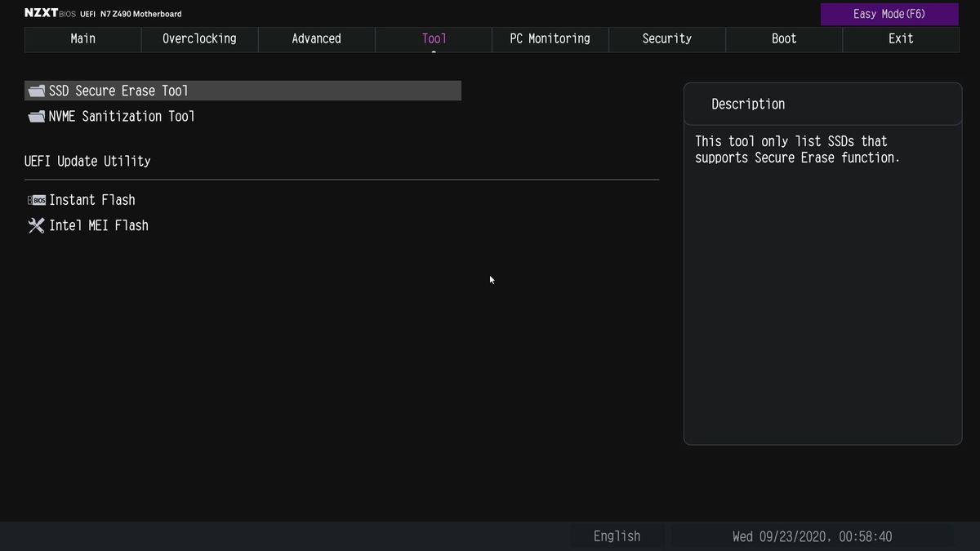Switch to the Overclocking tab

tap(200, 39)
